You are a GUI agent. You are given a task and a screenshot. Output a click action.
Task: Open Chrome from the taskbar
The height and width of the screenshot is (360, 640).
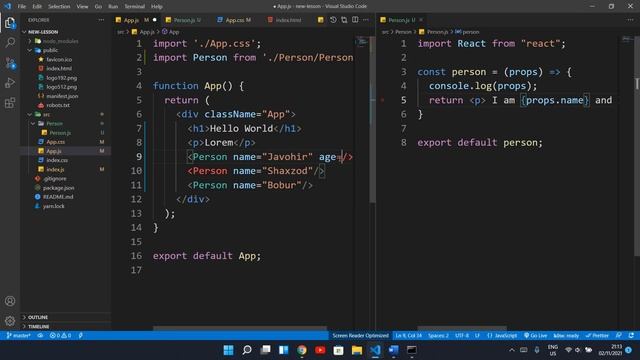click(x=302, y=350)
